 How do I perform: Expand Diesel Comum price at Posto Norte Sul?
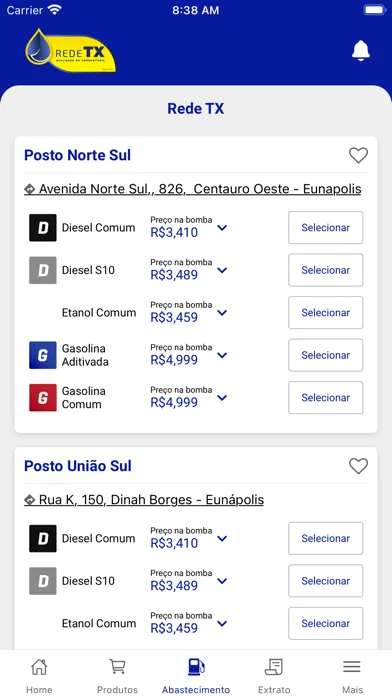click(x=222, y=228)
